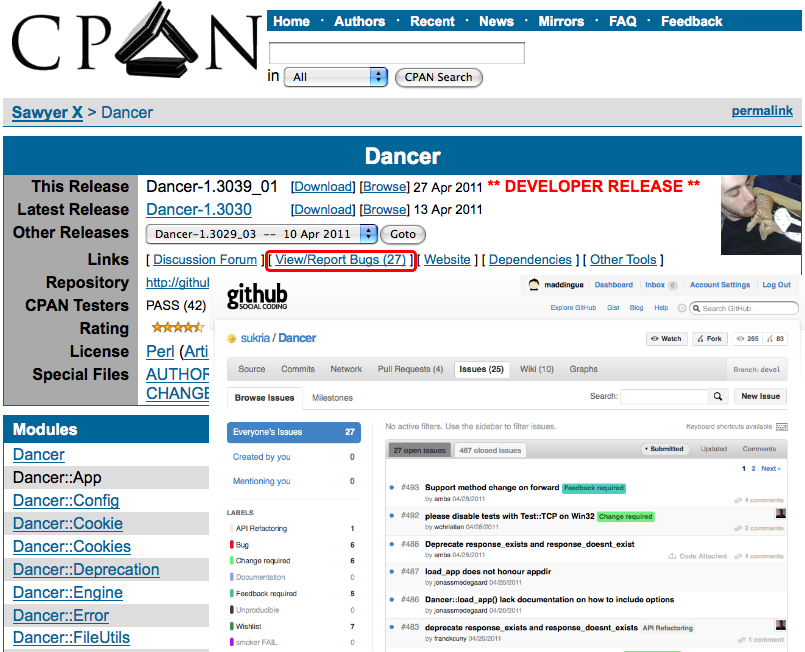Open the Submitted sort dropdown
The width and height of the screenshot is (805, 652).
(x=664, y=449)
